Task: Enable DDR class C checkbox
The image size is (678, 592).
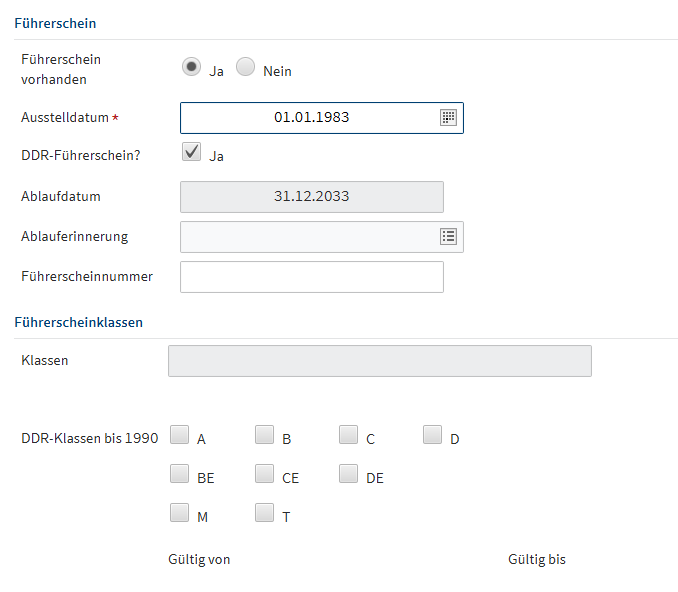Action: point(348,435)
